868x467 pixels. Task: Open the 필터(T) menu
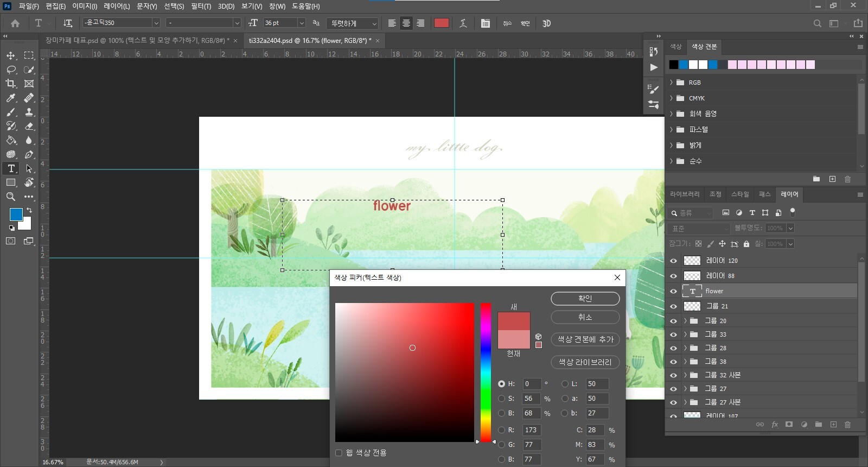(201, 7)
